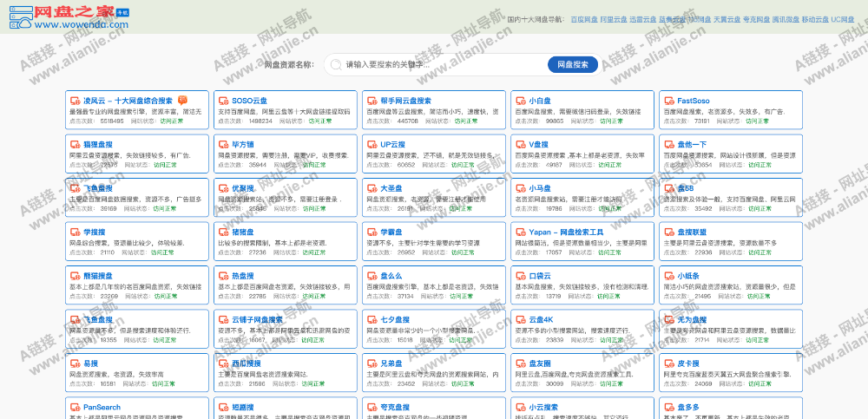Click the icon beside 学霸盘
Screen dimensions: 868x419
[x=372, y=232]
